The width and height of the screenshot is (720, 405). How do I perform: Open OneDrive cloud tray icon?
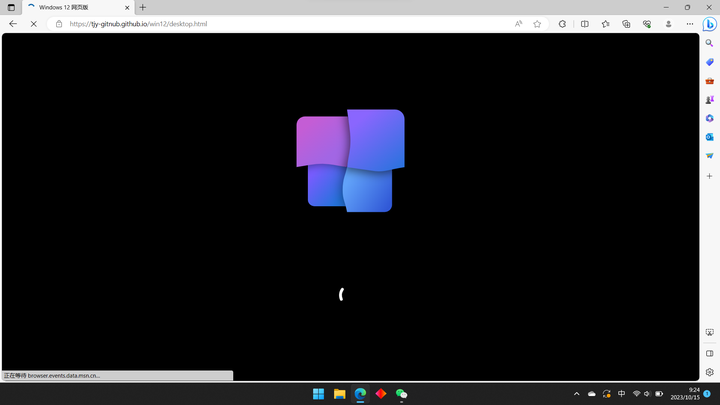tap(592, 394)
